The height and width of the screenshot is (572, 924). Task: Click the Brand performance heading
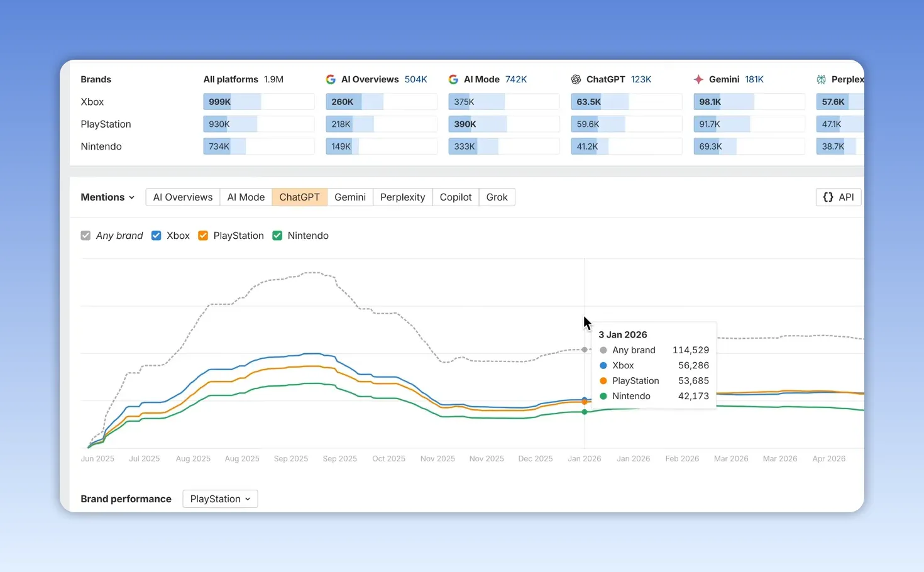point(126,499)
